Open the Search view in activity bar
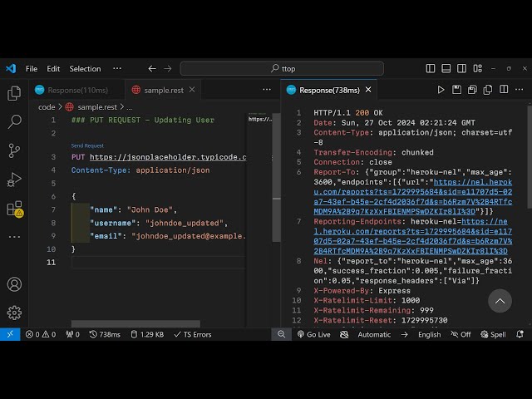Viewport: 532px width, 399px height. tap(14, 122)
